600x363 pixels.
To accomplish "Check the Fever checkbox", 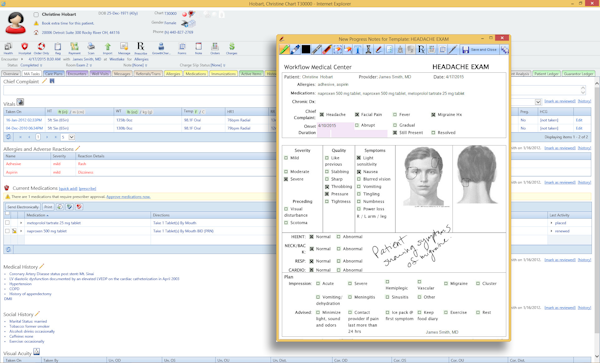I will [395, 114].
